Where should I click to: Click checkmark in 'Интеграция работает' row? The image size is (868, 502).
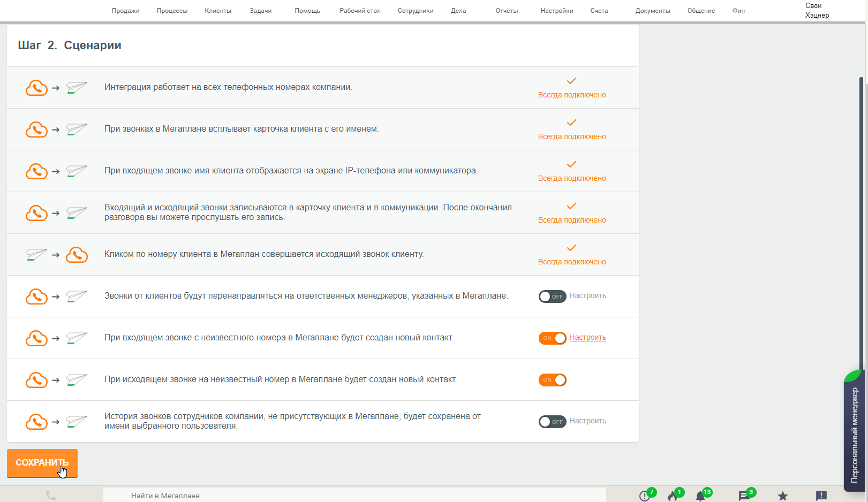point(571,81)
